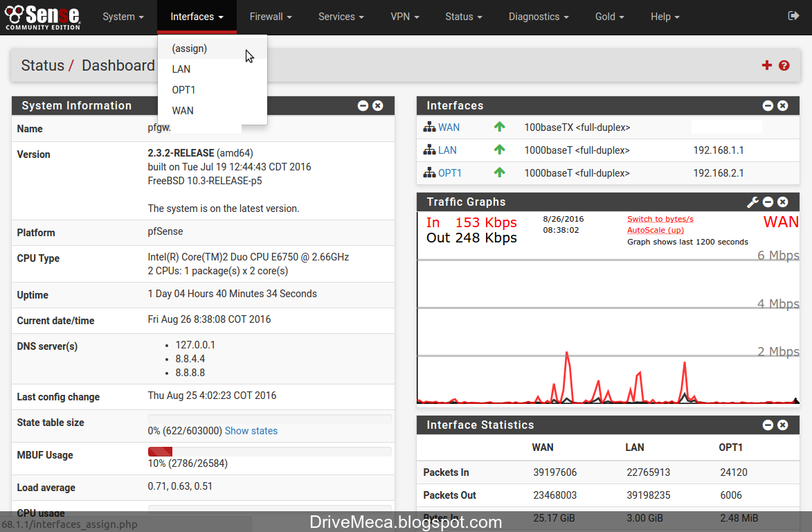Click the pfSense Community Edition logo
Screen dimensions: 812x532
(x=42, y=17)
